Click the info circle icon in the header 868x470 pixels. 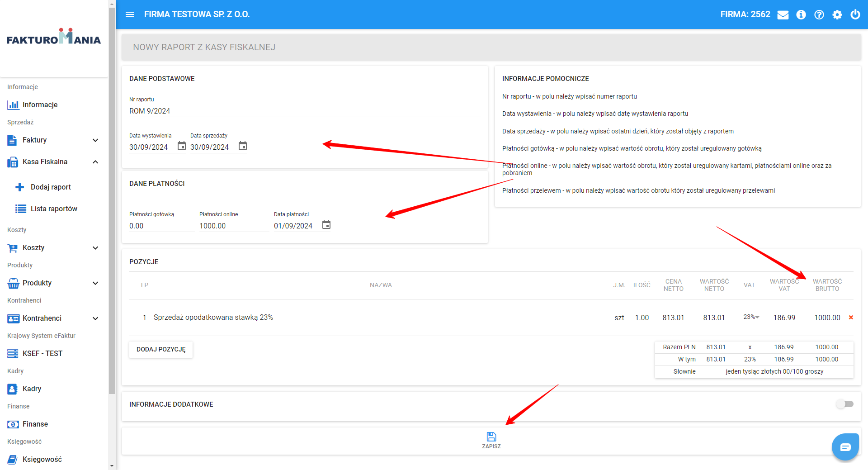801,15
